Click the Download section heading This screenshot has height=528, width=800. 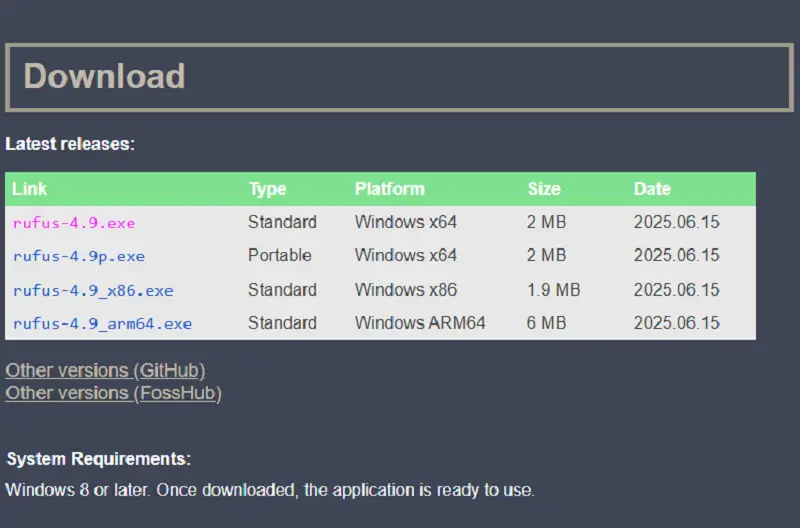[104, 77]
